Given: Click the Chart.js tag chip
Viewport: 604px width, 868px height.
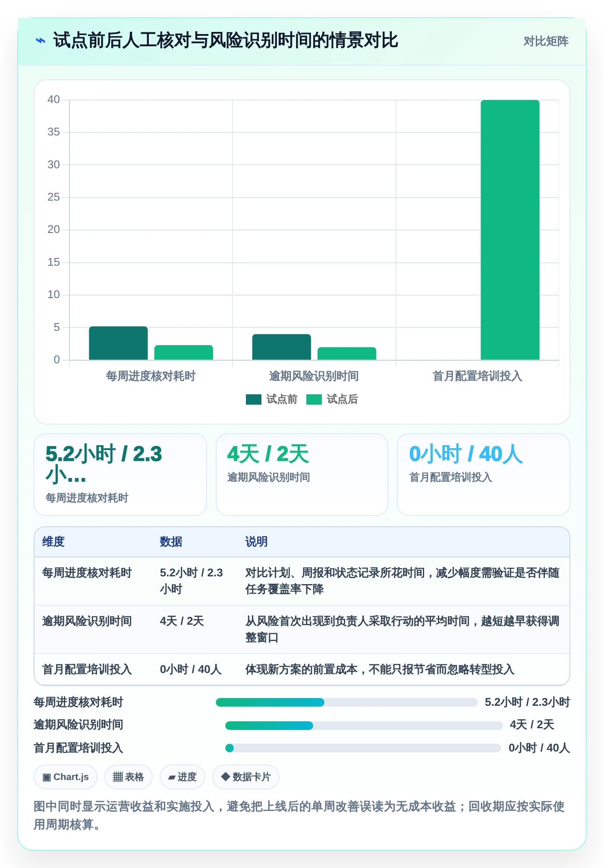Looking at the screenshot, I should [66, 777].
